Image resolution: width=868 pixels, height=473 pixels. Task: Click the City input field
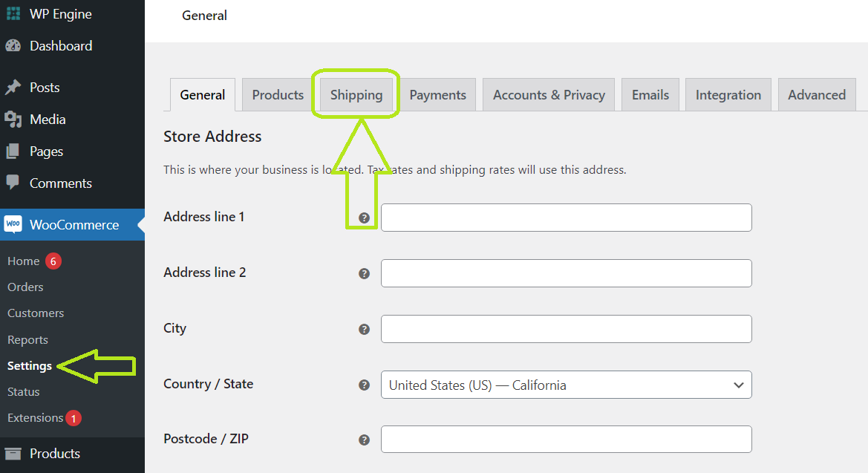[x=566, y=329]
